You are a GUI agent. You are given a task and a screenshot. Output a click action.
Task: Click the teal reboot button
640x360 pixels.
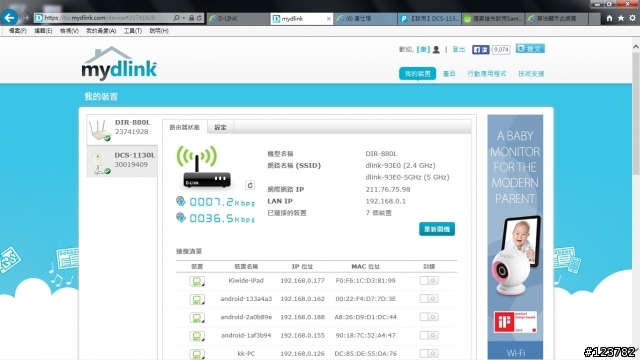(437, 229)
